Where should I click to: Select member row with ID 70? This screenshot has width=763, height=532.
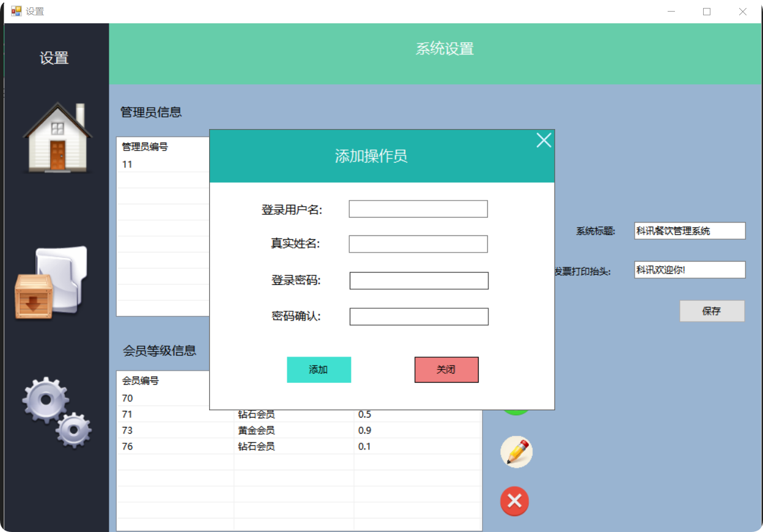(163, 398)
